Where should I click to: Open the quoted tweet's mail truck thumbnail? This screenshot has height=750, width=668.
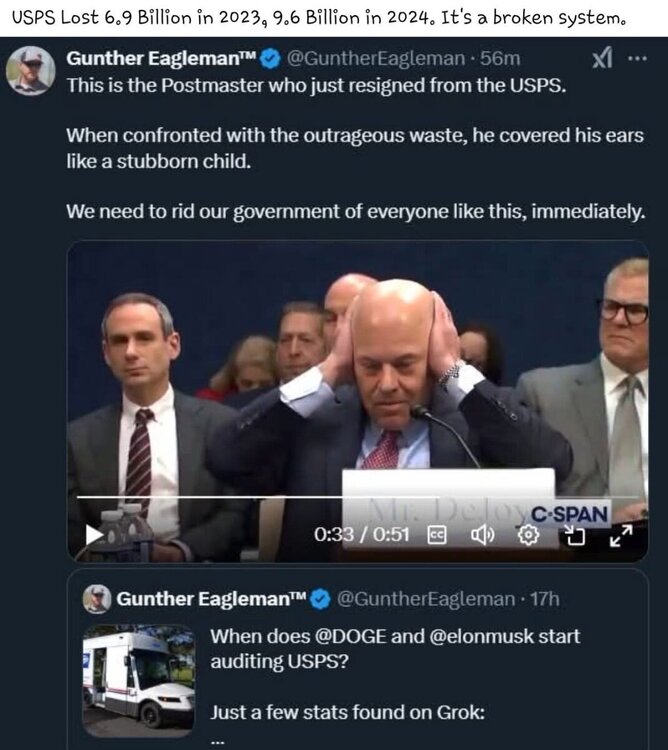(138, 675)
